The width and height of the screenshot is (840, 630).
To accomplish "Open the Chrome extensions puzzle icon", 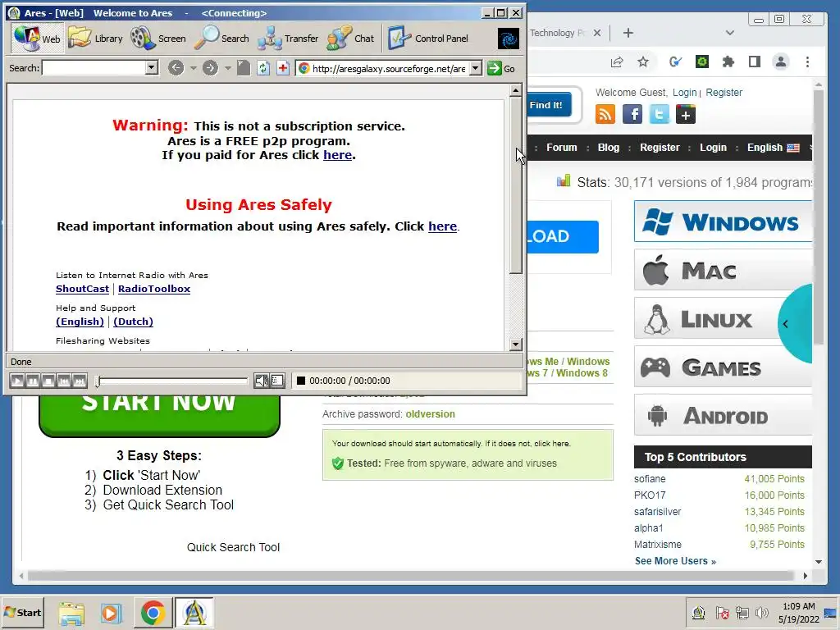I will 728,62.
